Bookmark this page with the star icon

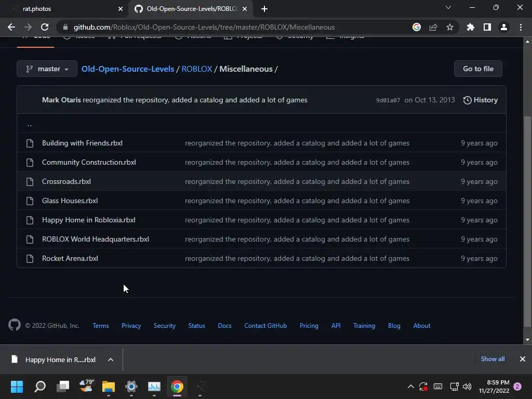tap(450, 27)
